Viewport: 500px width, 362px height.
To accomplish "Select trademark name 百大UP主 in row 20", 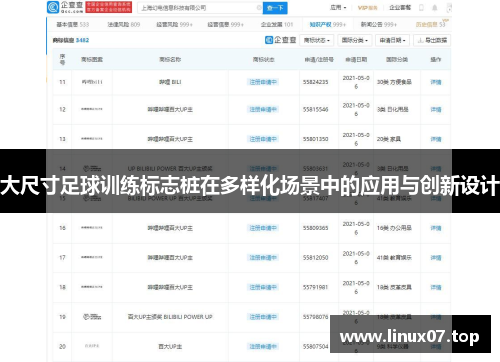I will pos(170,347).
